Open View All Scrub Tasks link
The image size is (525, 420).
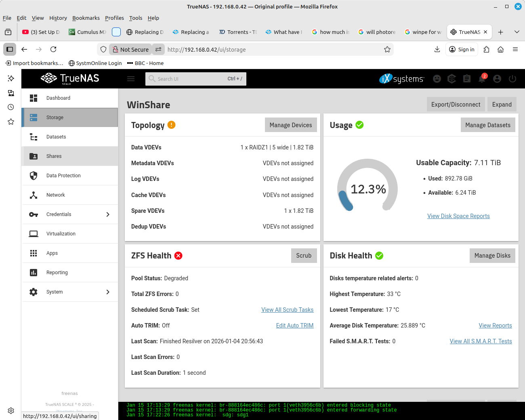[x=287, y=310]
